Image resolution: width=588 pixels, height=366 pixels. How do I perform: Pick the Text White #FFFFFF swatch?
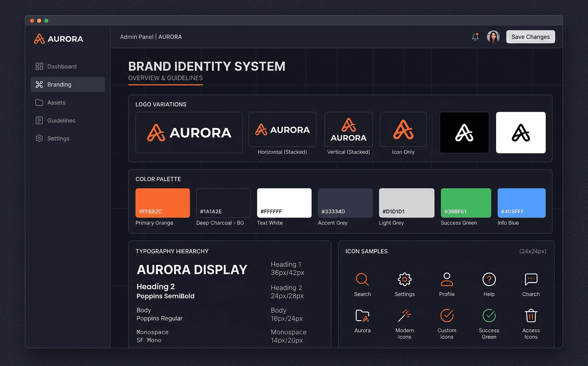coord(284,203)
